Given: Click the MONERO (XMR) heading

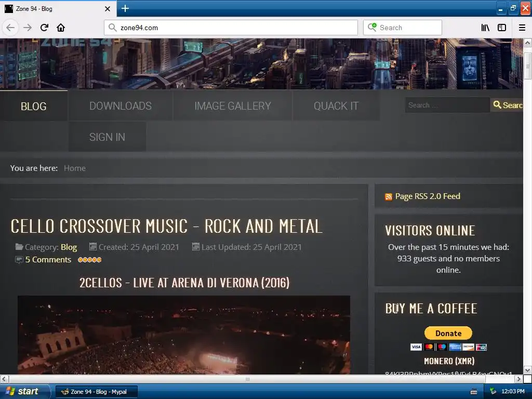Looking at the screenshot, I should [x=449, y=361].
